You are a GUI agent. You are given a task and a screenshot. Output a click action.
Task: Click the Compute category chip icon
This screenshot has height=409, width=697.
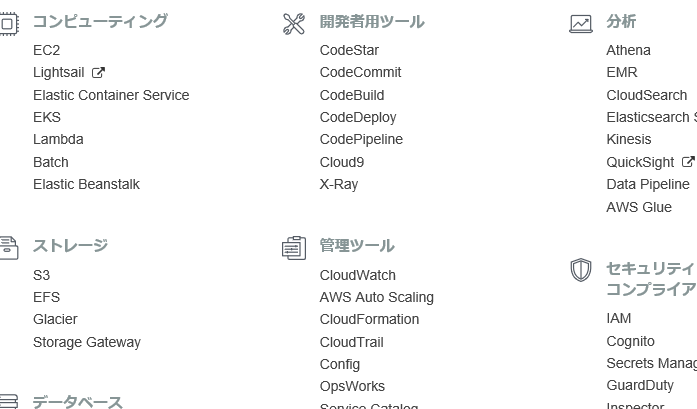(x=9, y=24)
